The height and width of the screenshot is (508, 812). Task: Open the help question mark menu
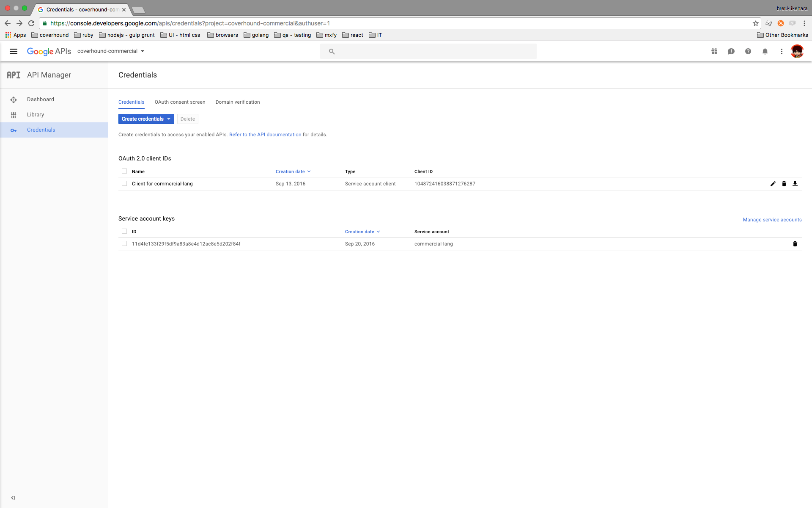[748, 51]
